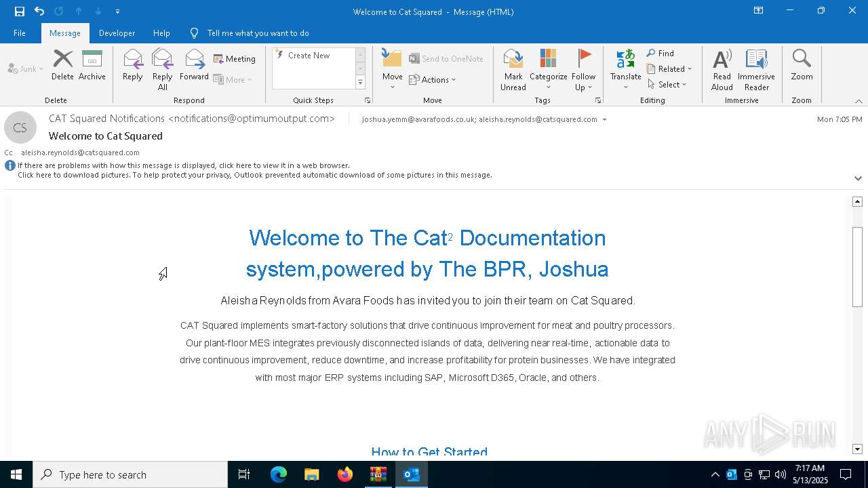The height and width of the screenshot is (488, 868).
Task: Click the CS sender avatar
Action: [x=20, y=127]
